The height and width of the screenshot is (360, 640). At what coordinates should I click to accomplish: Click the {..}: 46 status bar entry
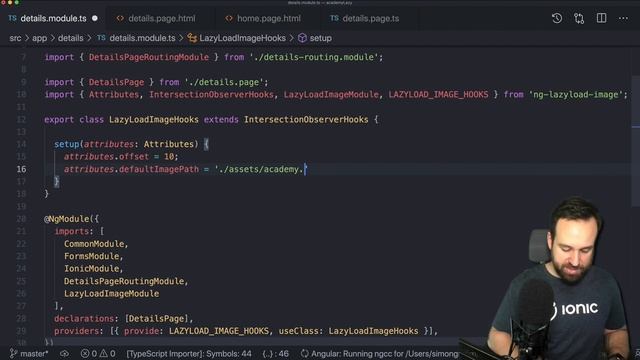[x=276, y=353]
